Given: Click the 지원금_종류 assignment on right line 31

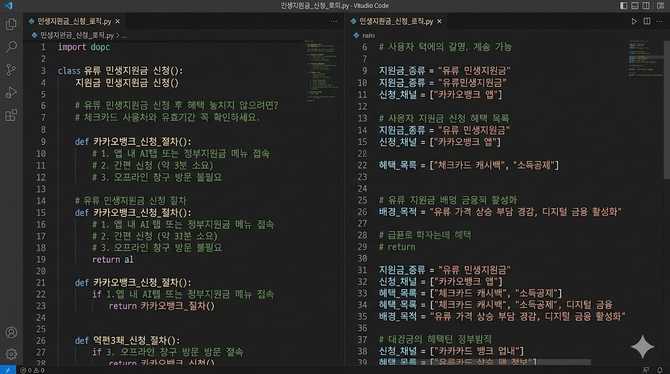Looking at the screenshot, I should pyautogui.click(x=445, y=270).
